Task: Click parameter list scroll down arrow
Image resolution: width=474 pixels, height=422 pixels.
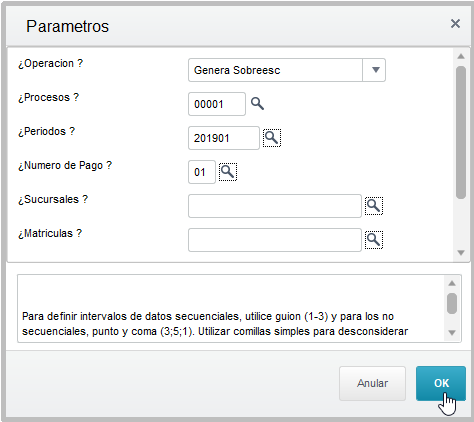Action: (x=461, y=253)
